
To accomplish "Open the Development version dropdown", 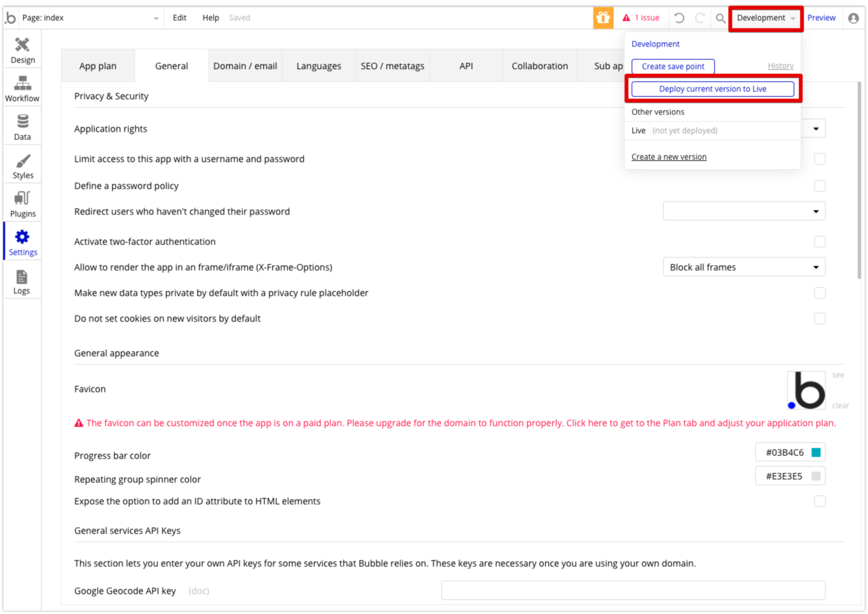I will 766,18.
